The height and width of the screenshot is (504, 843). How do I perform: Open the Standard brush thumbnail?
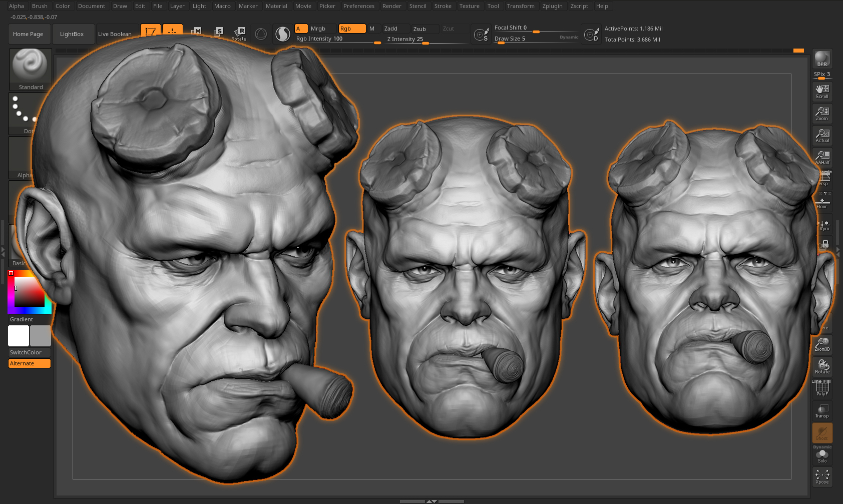30,70
